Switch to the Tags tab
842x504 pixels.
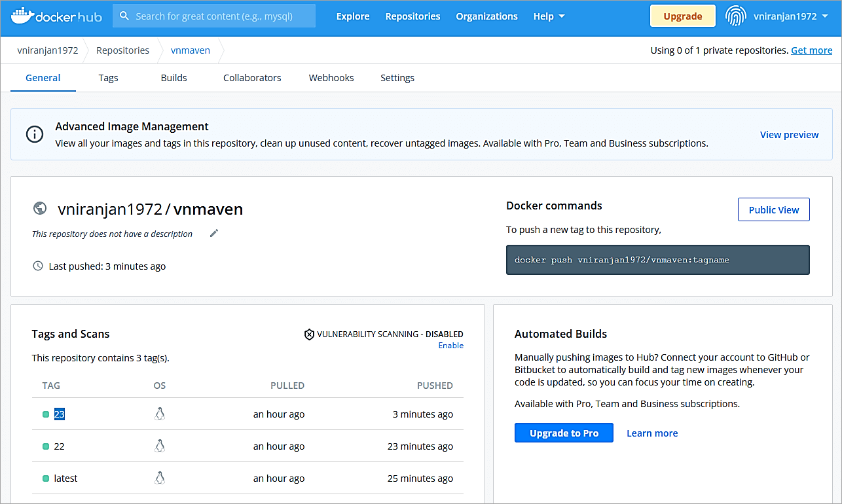click(x=108, y=78)
